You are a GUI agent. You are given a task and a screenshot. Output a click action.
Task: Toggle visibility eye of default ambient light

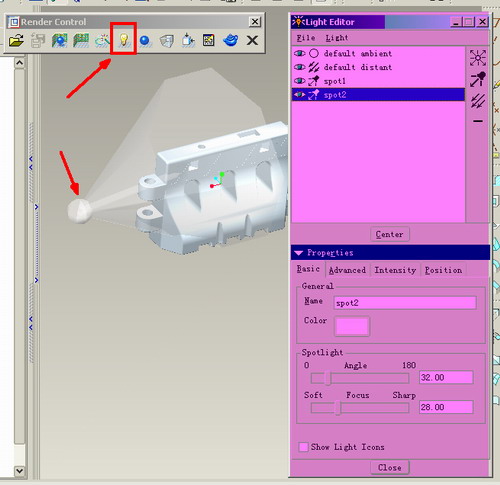click(x=299, y=53)
